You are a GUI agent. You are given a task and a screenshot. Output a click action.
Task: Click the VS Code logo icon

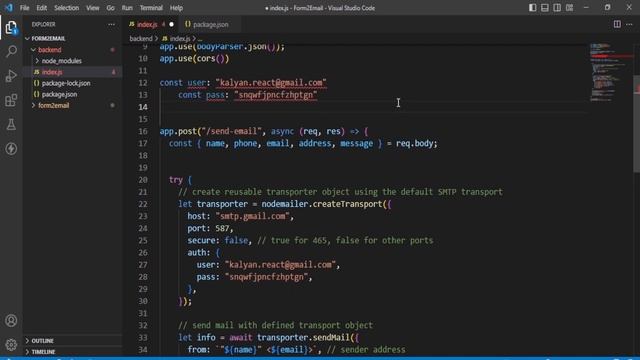tap(9, 7)
